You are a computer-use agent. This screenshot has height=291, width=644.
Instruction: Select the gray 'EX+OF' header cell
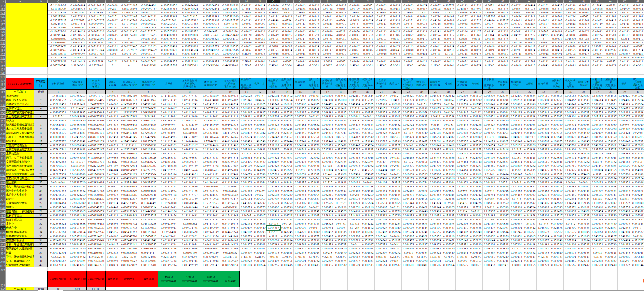tap(96, 289)
